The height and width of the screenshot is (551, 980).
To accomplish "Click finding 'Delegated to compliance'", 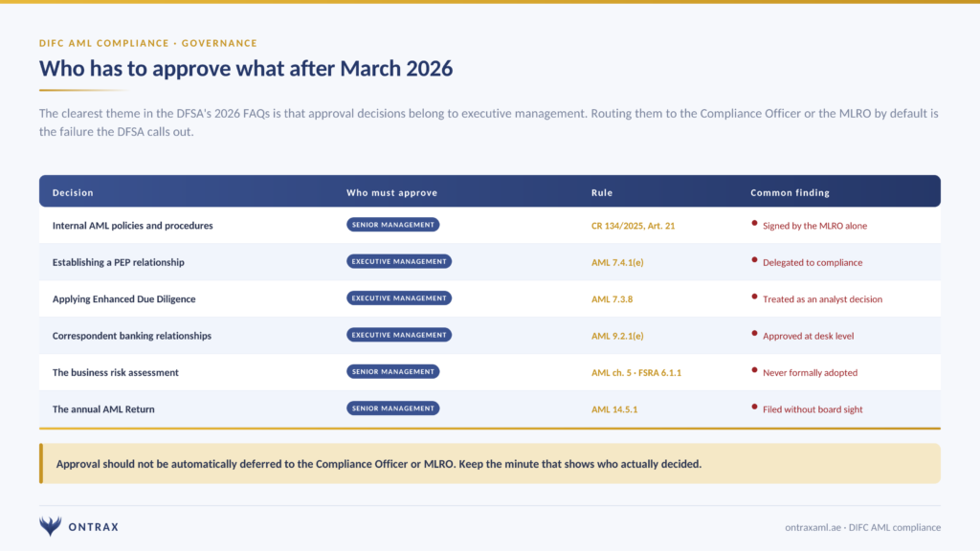I will (x=813, y=262).
